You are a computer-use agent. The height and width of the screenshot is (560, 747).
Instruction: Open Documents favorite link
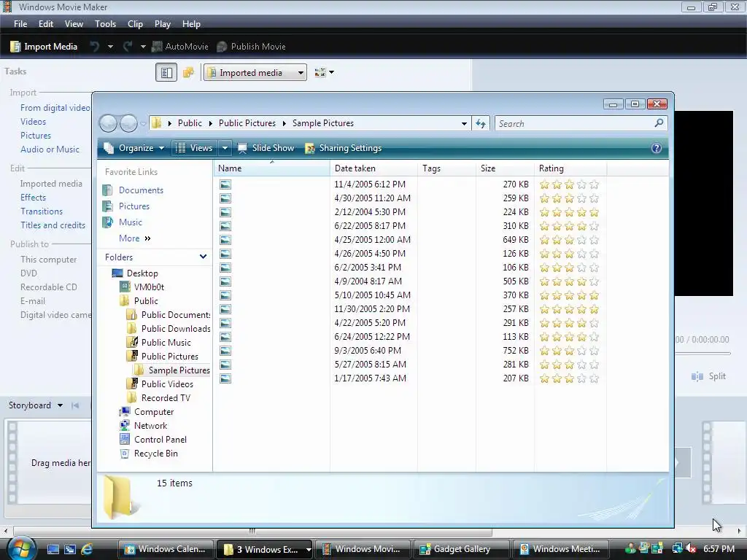click(x=141, y=190)
